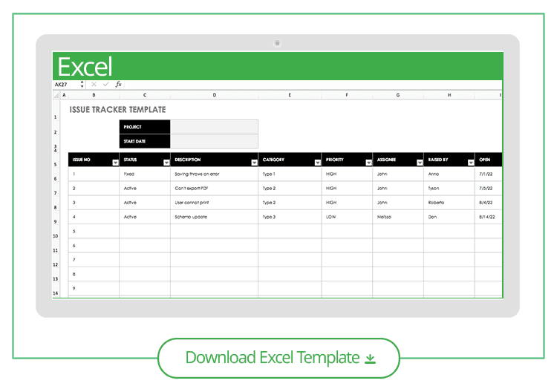Open the insert function fx icon
The image size is (554, 392).
(x=118, y=84)
